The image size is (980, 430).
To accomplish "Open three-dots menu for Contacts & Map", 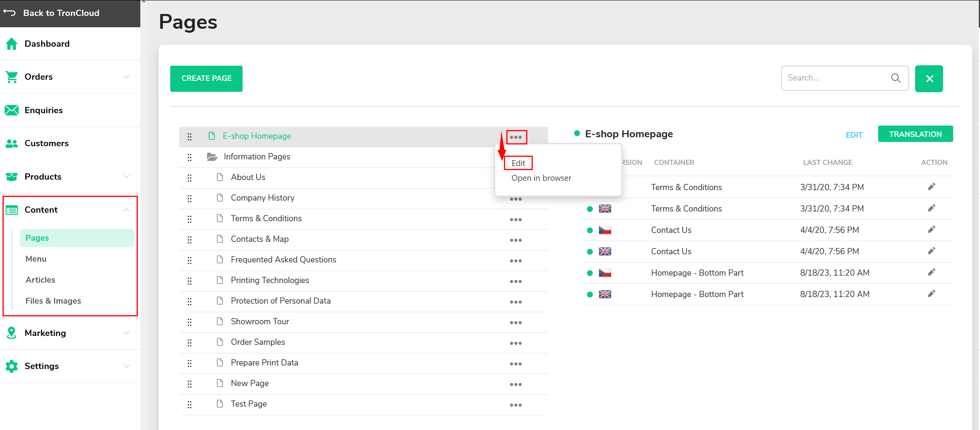I will click(x=516, y=240).
